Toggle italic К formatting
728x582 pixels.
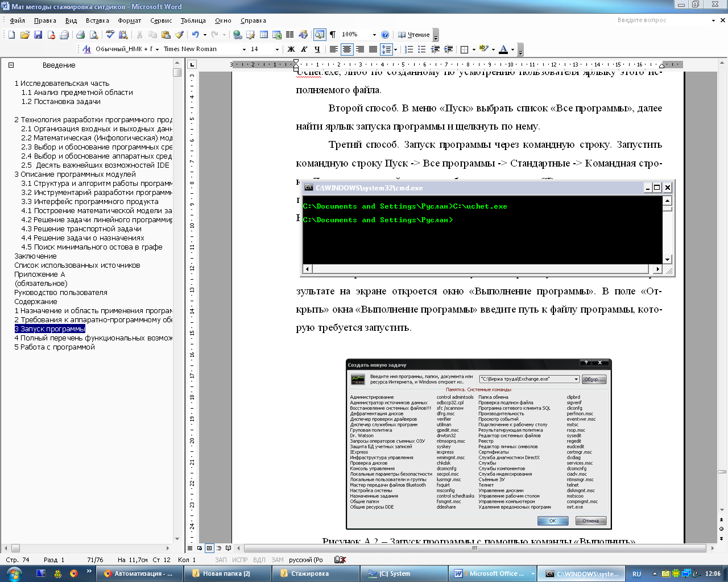[x=304, y=49]
